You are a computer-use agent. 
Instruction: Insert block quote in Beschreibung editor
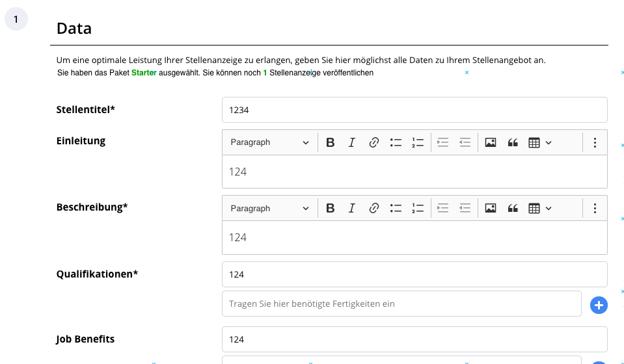point(513,208)
